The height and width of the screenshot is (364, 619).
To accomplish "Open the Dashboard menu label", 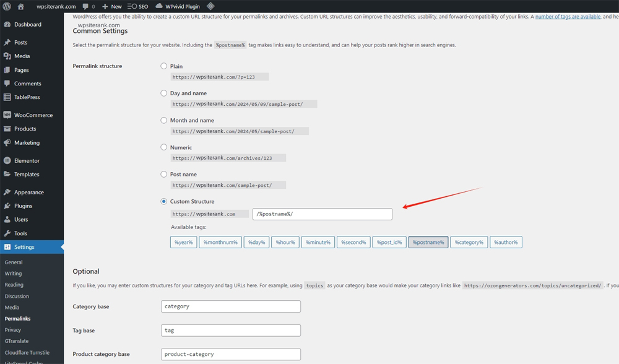I will [x=28, y=25].
